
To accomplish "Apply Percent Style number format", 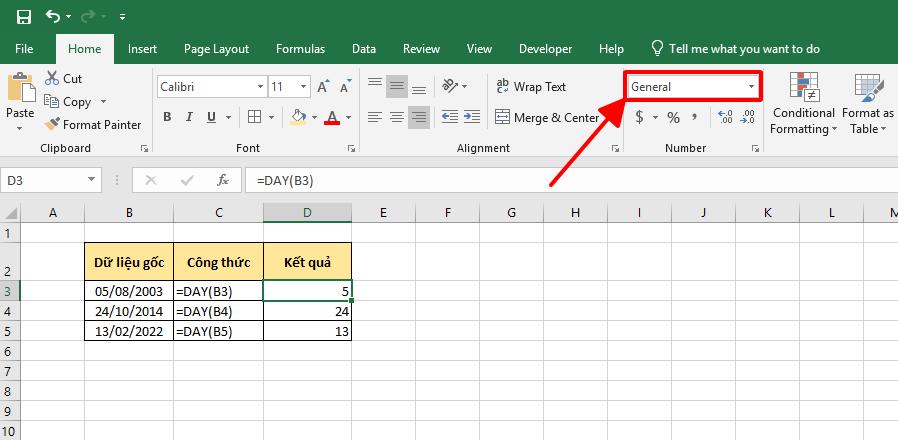I will (673, 118).
